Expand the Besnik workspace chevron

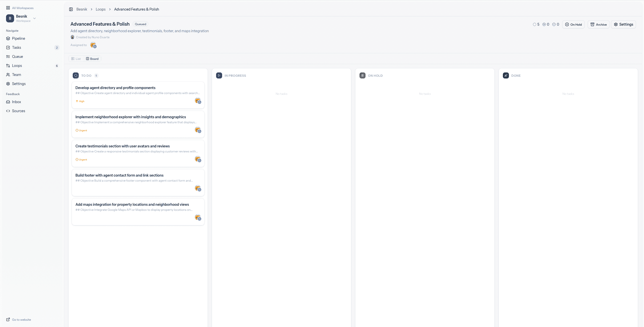click(34, 18)
